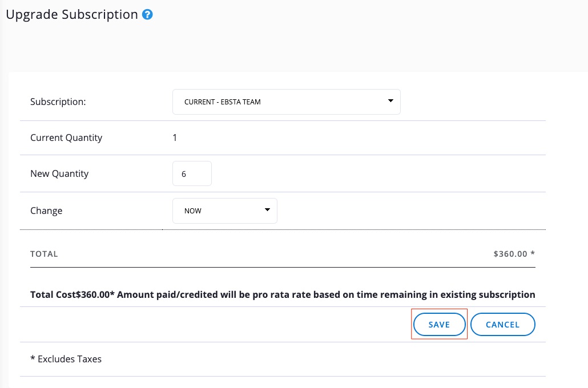The height and width of the screenshot is (388, 588).
Task: Click the Change field label
Action: pos(46,211)
